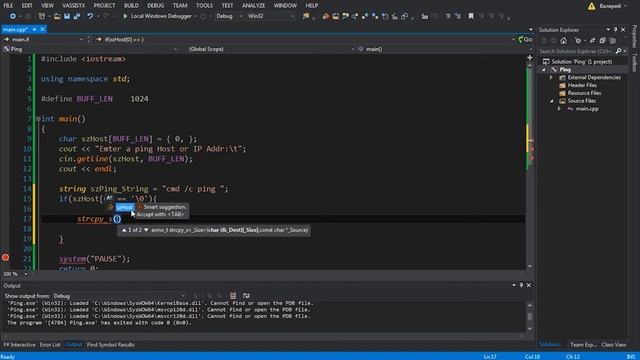Open the VASSISTX menu
640x360 pixels.
tap(74, 6)
